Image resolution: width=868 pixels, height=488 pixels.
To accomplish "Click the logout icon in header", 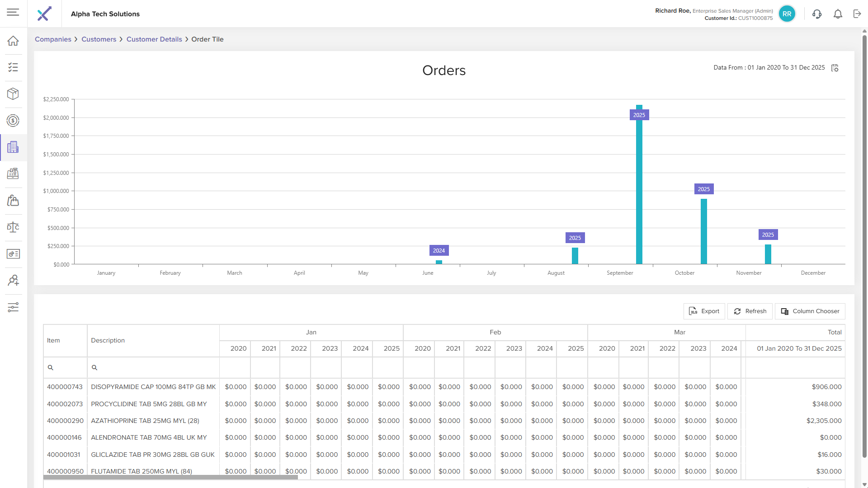I will click(857, 14).
